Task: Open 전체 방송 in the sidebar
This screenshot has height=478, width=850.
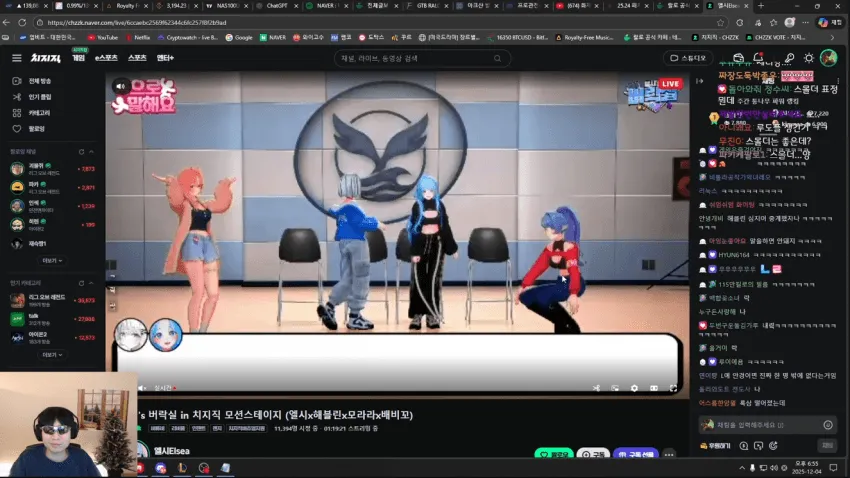Action: tap(33, 81)
